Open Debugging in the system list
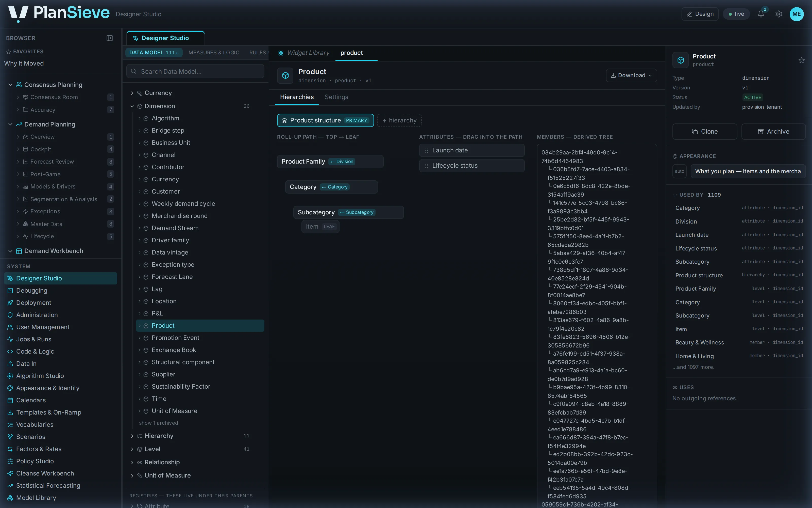 (60, 290)
